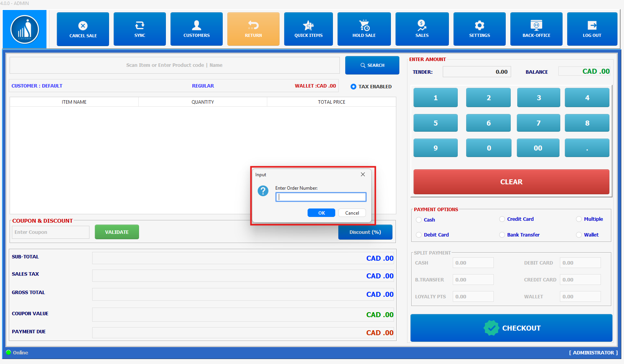Click the Enter Order Number field
Screen dimensions: 624x364
click(321, 197)
